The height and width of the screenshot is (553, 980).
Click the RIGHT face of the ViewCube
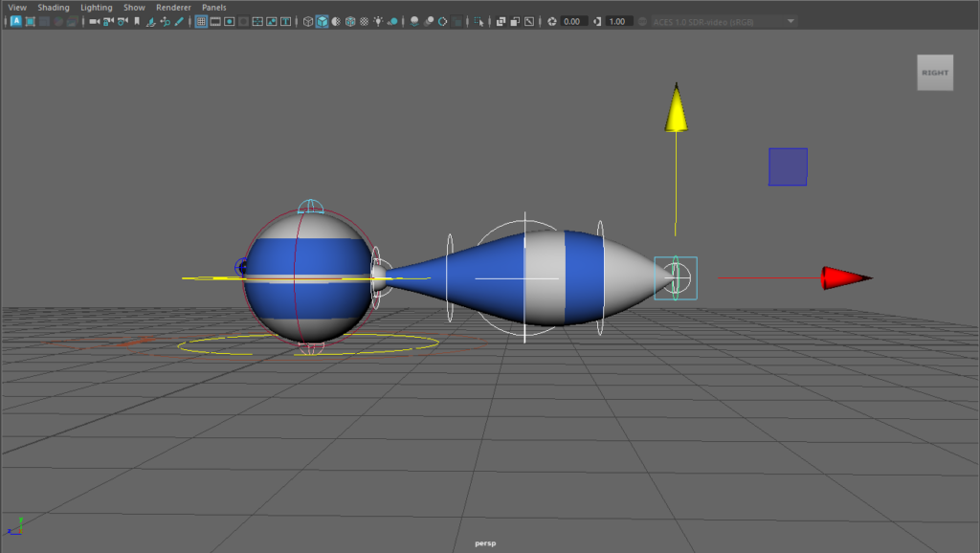tap(935, 73)
